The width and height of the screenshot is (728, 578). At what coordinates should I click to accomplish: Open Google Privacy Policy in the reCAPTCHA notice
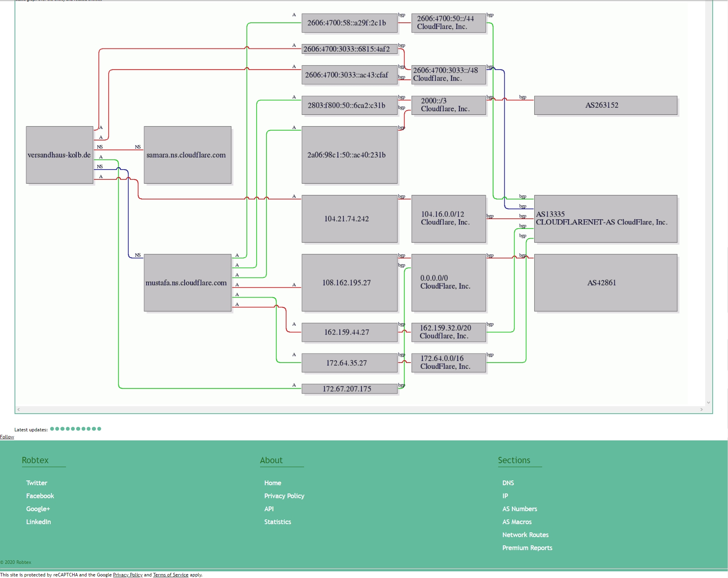[128, 575]
